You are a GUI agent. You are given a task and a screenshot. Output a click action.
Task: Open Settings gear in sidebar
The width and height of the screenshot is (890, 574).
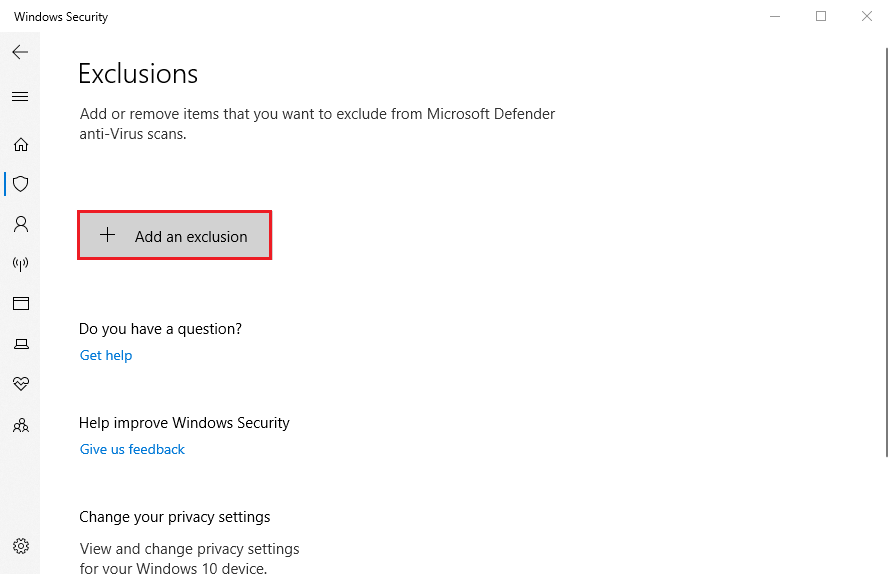point(20,546)
